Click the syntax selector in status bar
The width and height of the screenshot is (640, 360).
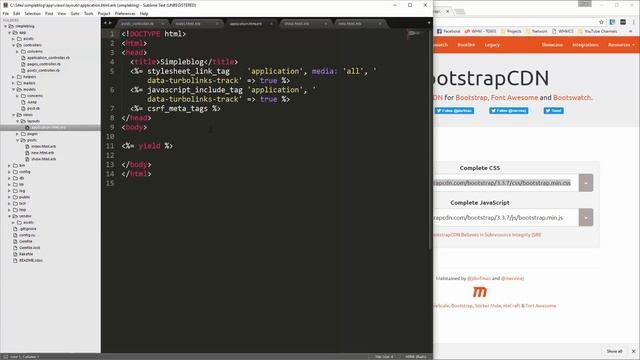point(416,357)
